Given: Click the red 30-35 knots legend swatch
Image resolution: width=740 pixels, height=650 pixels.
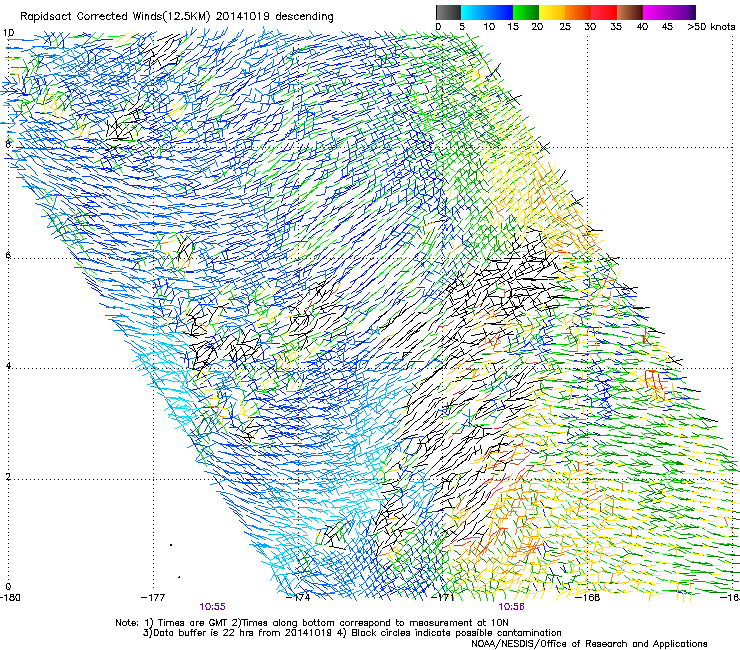Looking at the screenshot, I should (604, 12).
